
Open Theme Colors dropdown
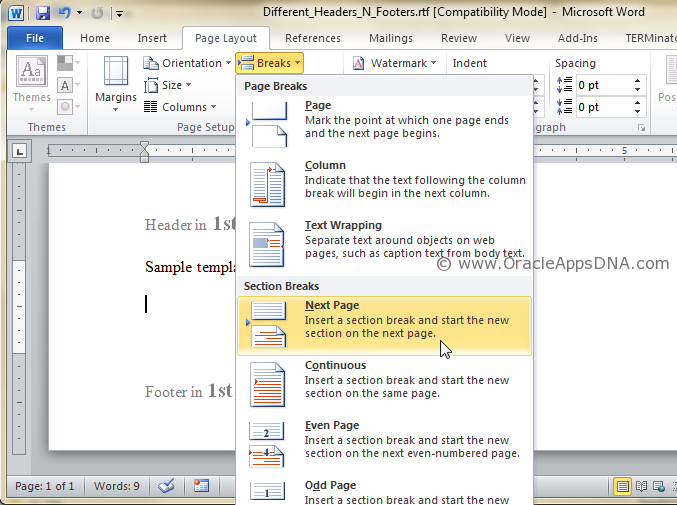tap(69, 63)
